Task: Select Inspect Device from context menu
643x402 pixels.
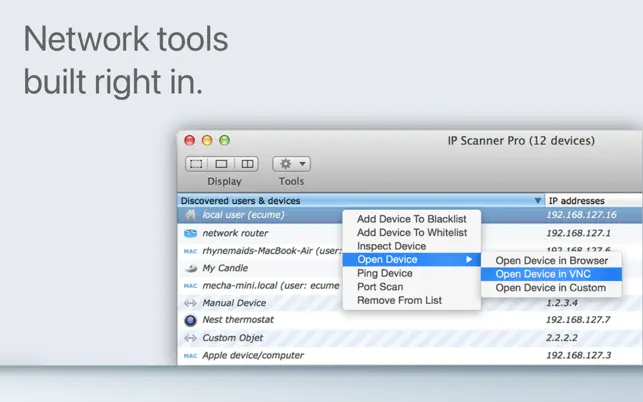Action: pos(412,246)
